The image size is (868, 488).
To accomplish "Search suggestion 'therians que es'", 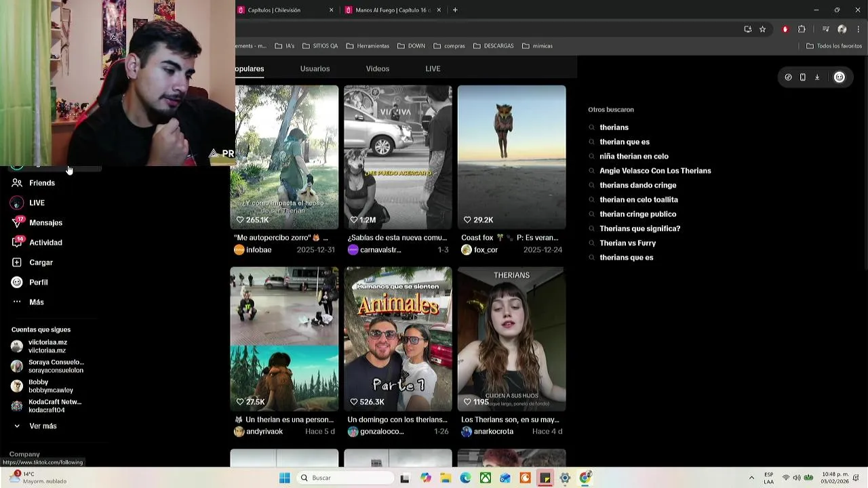I will pos(626,258).
